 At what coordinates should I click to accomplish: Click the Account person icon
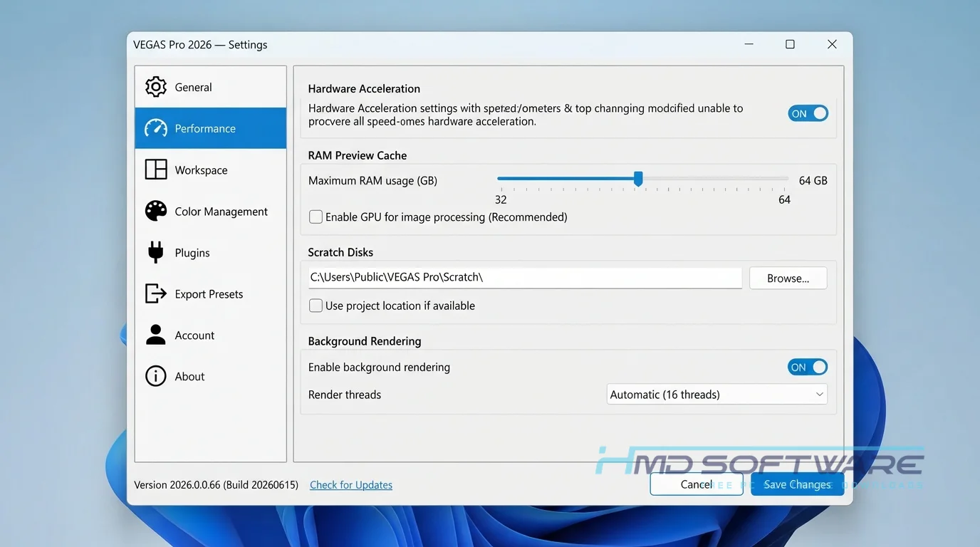pos(156,335)
